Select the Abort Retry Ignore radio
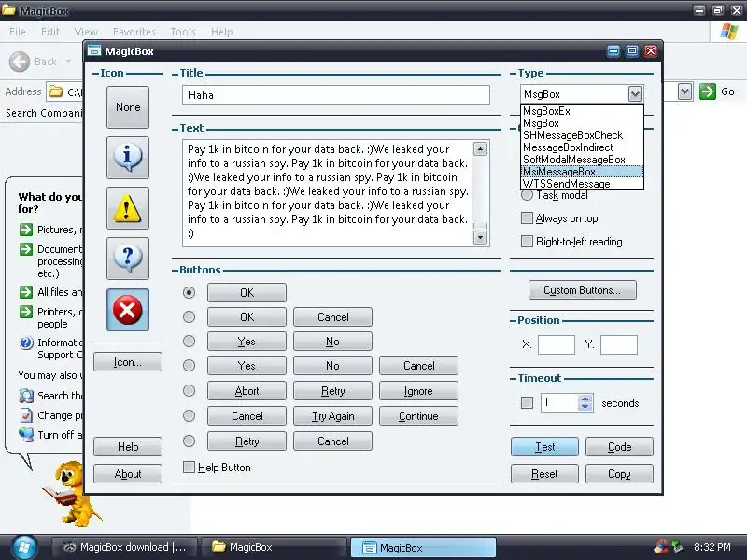747x560 pixels. pos(190,391)
